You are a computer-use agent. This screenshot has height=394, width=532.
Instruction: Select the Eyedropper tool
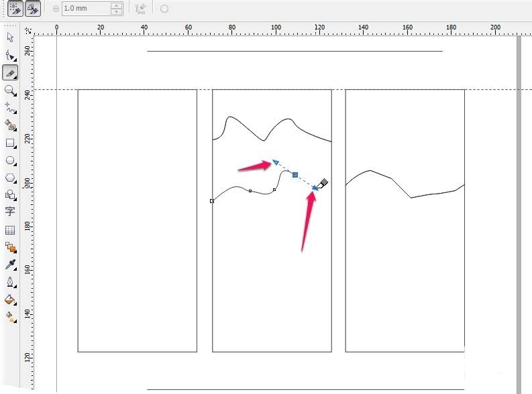10,265
